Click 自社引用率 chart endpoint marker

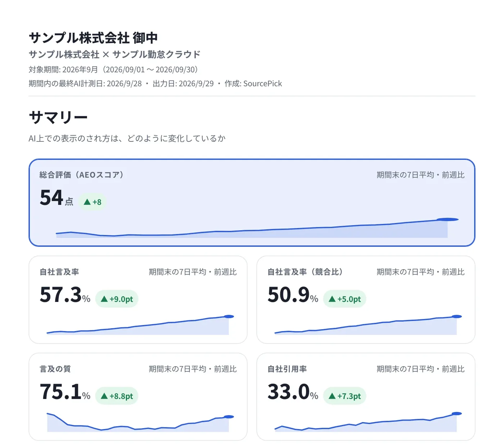point(457,414)
